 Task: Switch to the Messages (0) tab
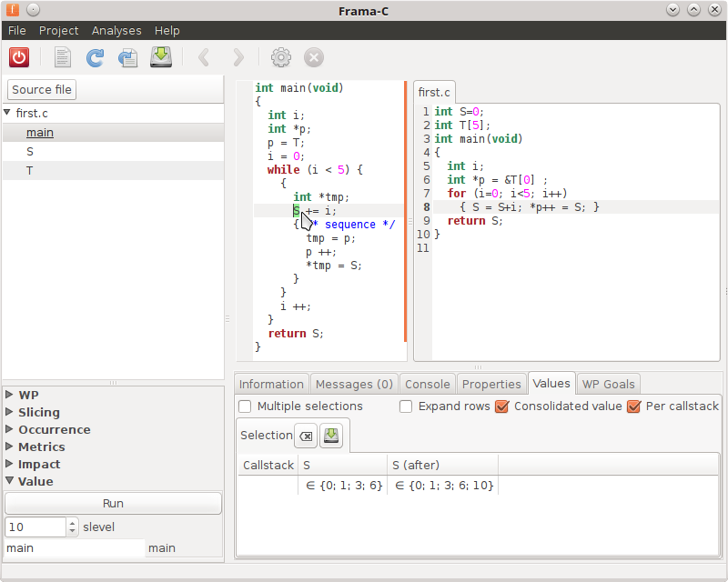coord(354,385)
